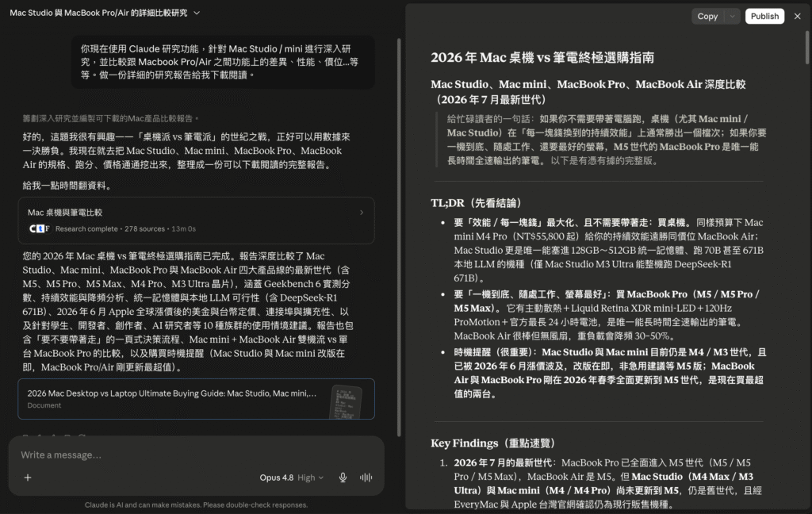This screenshot has height=514, width=812.
Task: Click report title 2026 年 Mac 桌機 vs 筆電終極選購指南
Action: (x=542, y=58)
